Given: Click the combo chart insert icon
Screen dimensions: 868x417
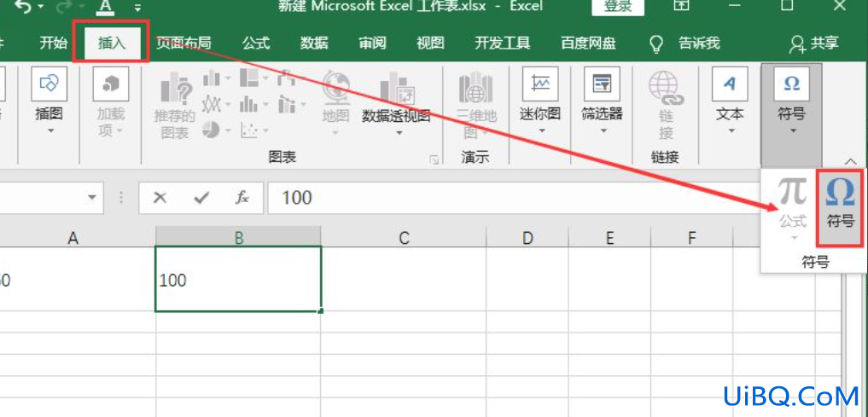Looking at the screenshot, I should (292, 103).
